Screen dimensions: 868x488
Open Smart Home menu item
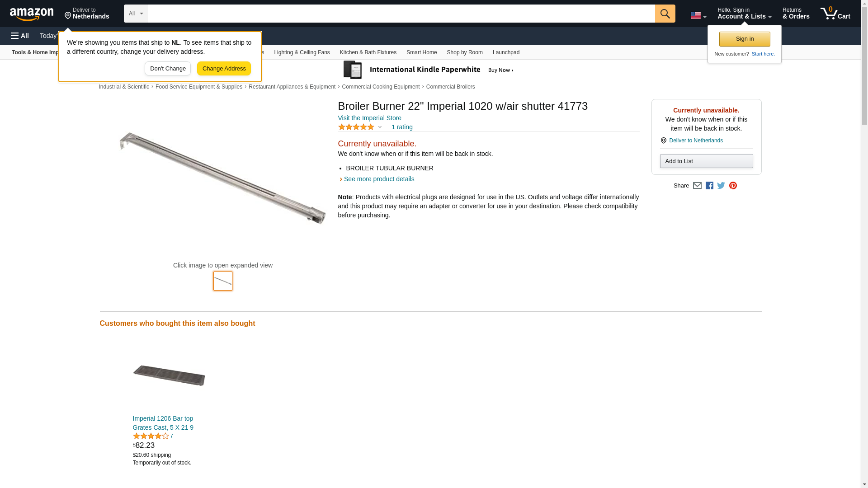[421, 52]
